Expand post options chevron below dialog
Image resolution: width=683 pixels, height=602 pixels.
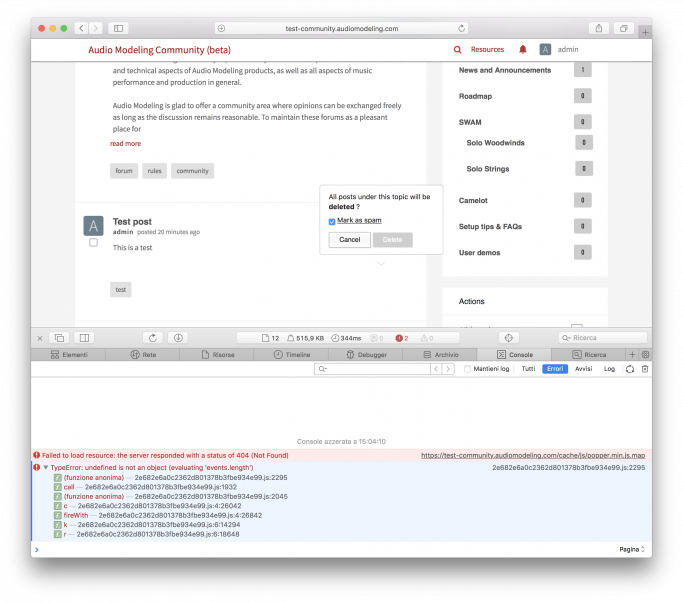tap(381, 264)
